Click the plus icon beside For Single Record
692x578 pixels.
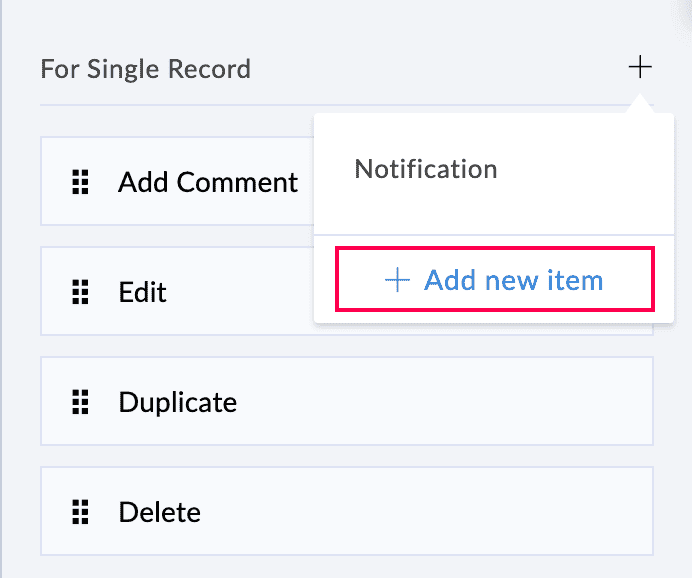[639, 68]
